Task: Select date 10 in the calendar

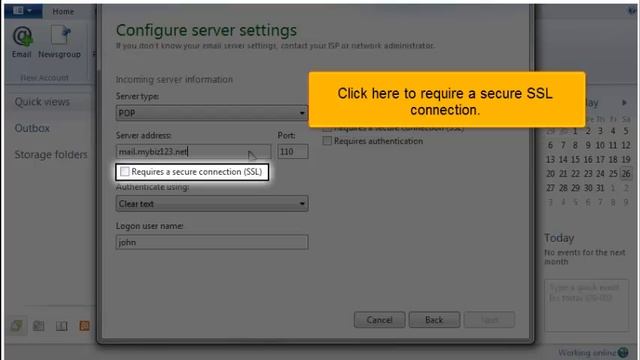Action: point(600,145)
